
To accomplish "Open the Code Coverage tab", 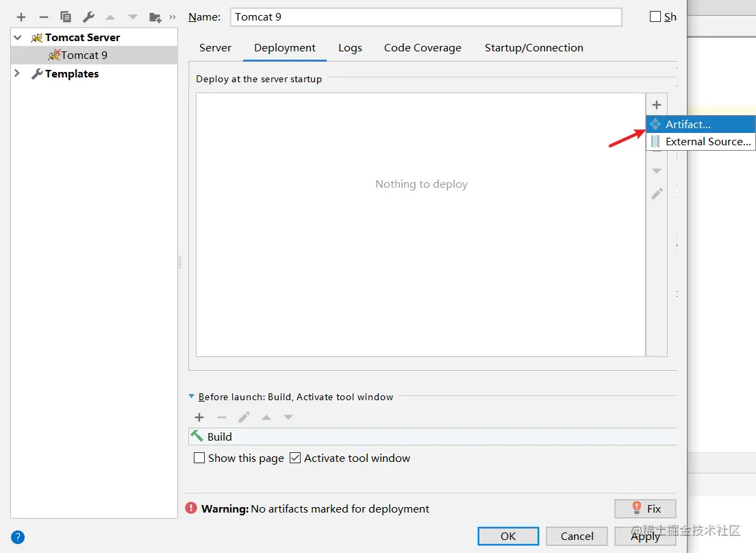I will click(423, 48).
